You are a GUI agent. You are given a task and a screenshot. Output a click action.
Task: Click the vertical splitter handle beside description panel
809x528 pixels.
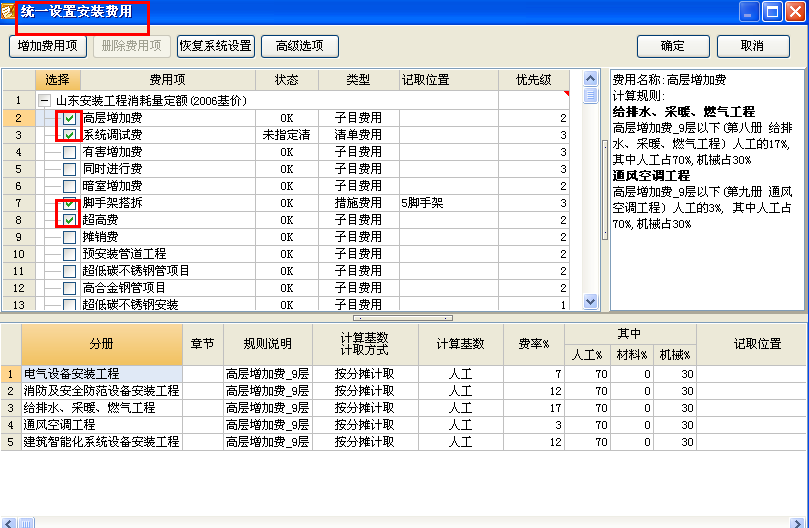[605, 190]
